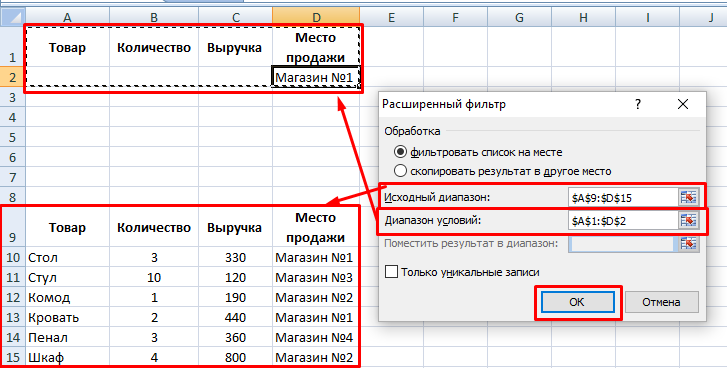
Task: Click the revenue cell with 800
Action: tap(236, 358)
